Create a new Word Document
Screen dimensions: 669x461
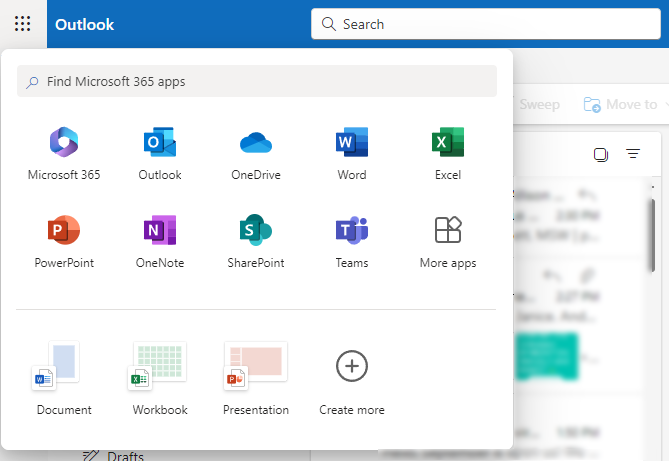pyautogui.click(x=64, y=378)
